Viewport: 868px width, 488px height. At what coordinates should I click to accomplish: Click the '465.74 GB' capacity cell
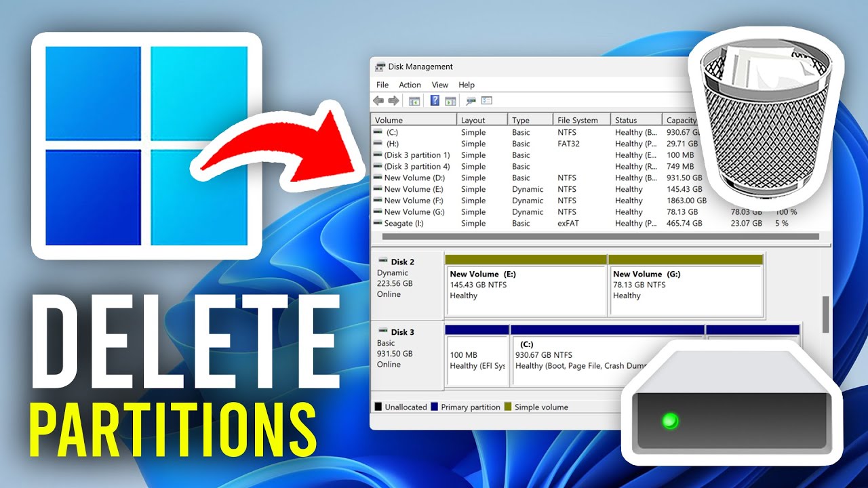(x=684, y=223)
